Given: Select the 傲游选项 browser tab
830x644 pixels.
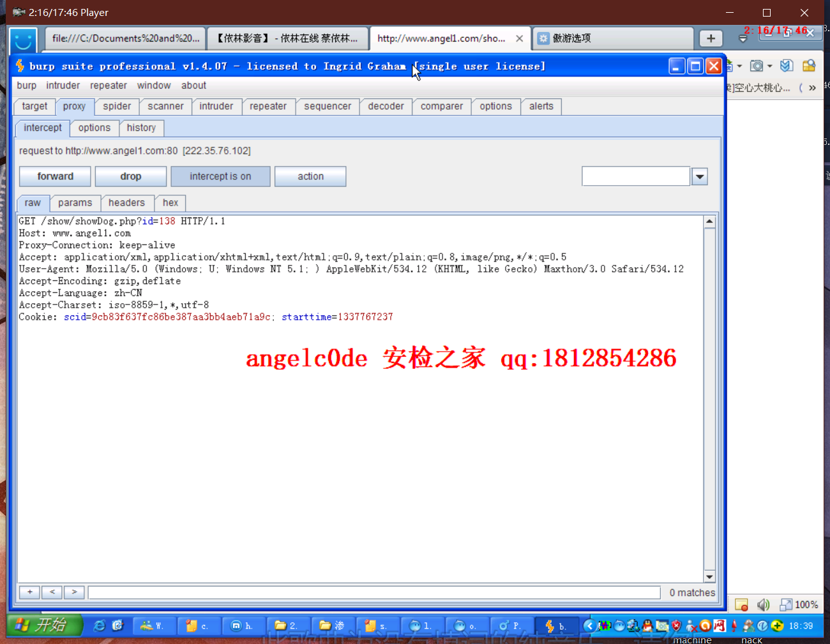Looking at the screenshot, I should [x=613, y=38].
